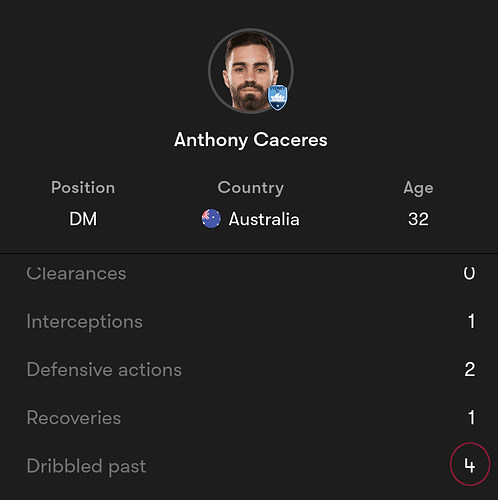Click the Interceptions value 1
The image size is (498, 500).
(471, 321)
